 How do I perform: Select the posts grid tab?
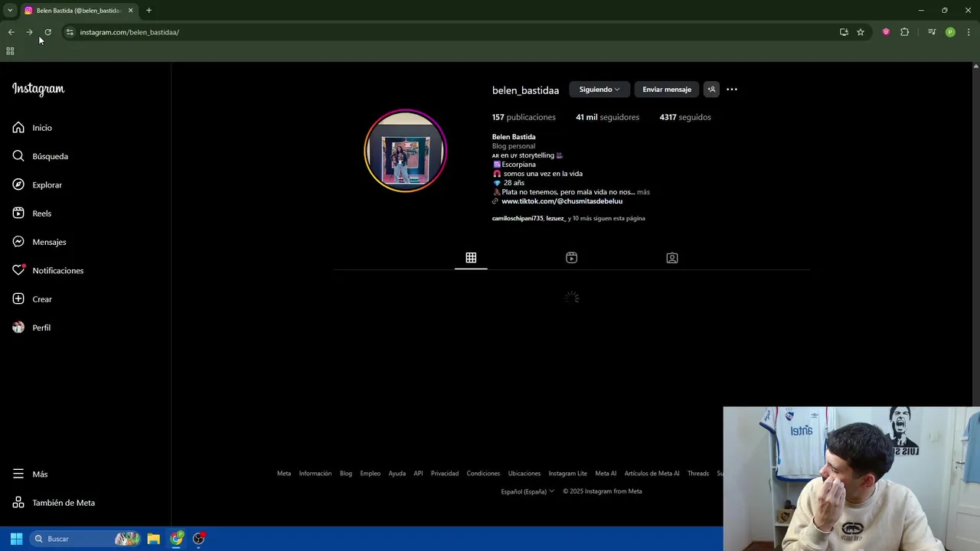click(x=471, y=258)
